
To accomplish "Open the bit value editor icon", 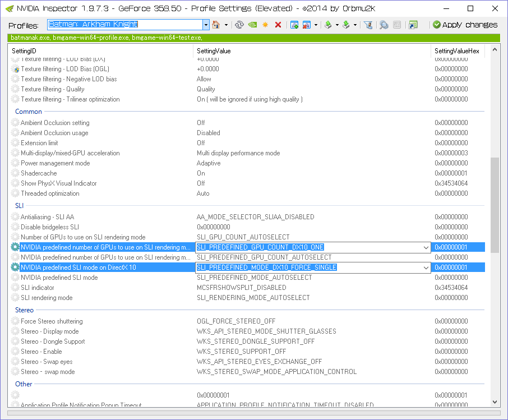I will coord(397,25).
